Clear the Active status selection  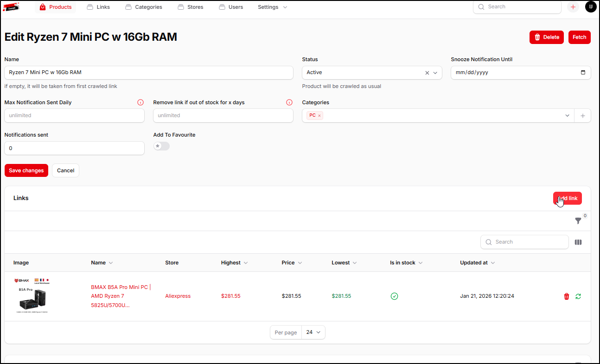point(427,73)
